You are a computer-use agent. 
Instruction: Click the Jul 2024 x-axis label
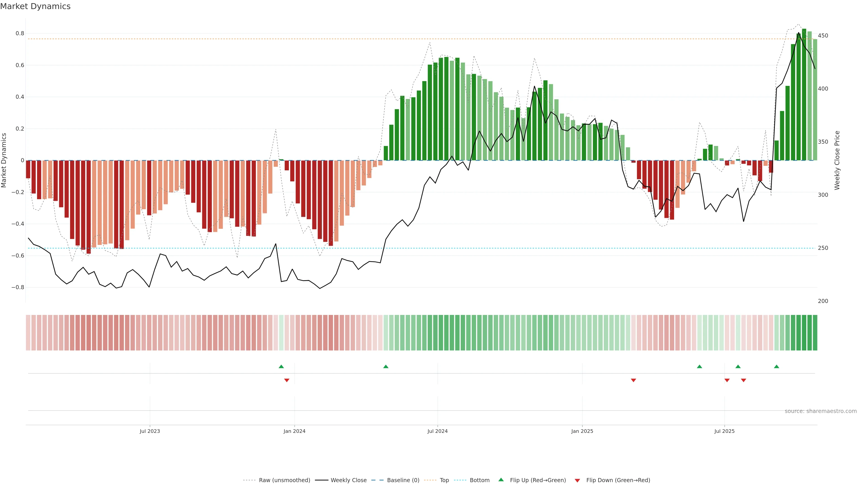tap(437, 431)
